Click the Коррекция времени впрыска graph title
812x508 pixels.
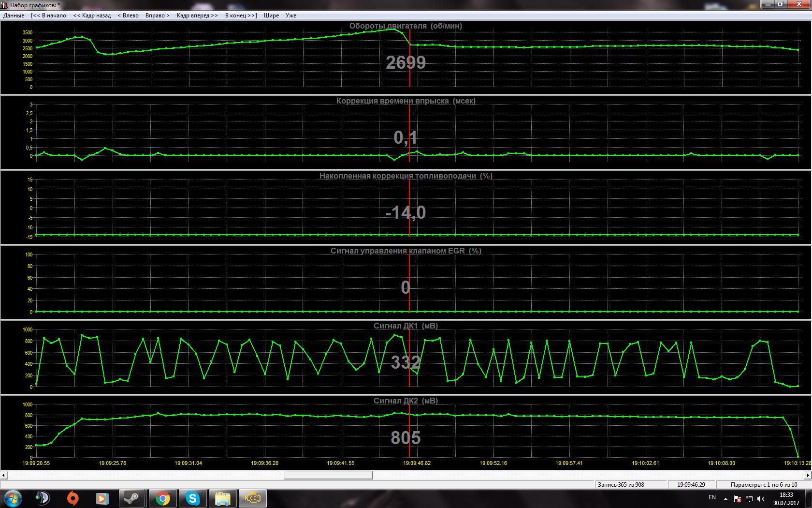pyautogui.click(x=406, y=101)
